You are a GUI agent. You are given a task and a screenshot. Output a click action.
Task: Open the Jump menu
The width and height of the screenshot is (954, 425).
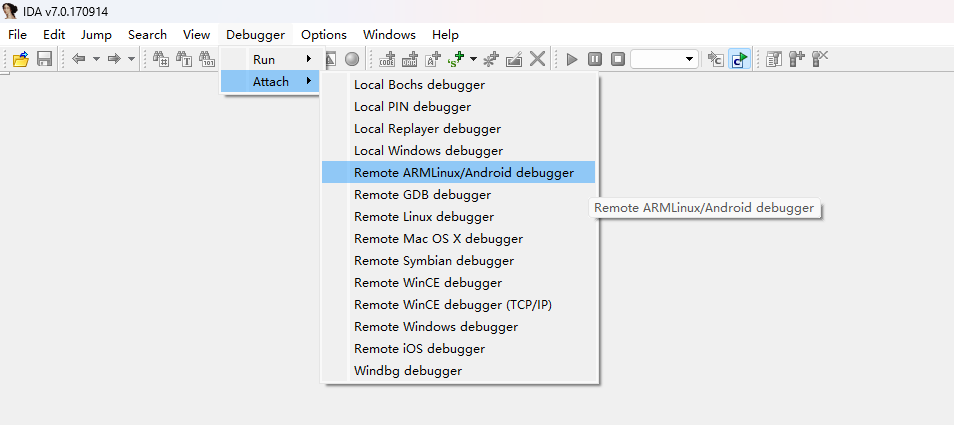96,35
